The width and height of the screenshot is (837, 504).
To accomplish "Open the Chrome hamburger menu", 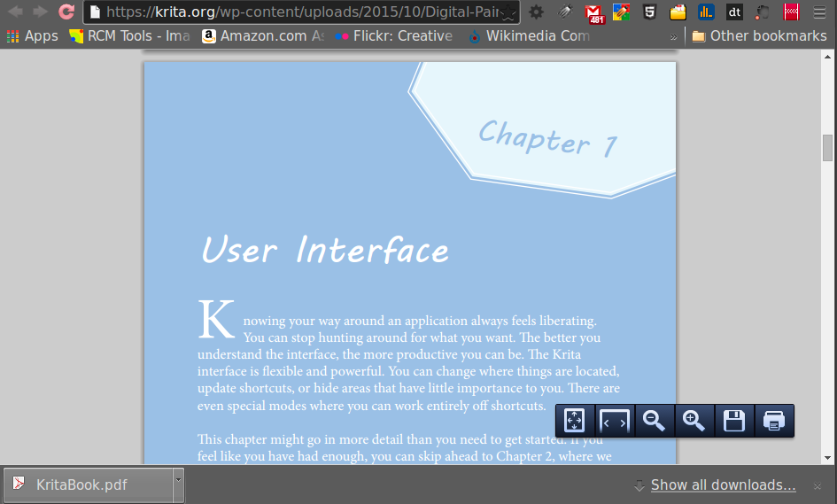I will click(819, 12).
